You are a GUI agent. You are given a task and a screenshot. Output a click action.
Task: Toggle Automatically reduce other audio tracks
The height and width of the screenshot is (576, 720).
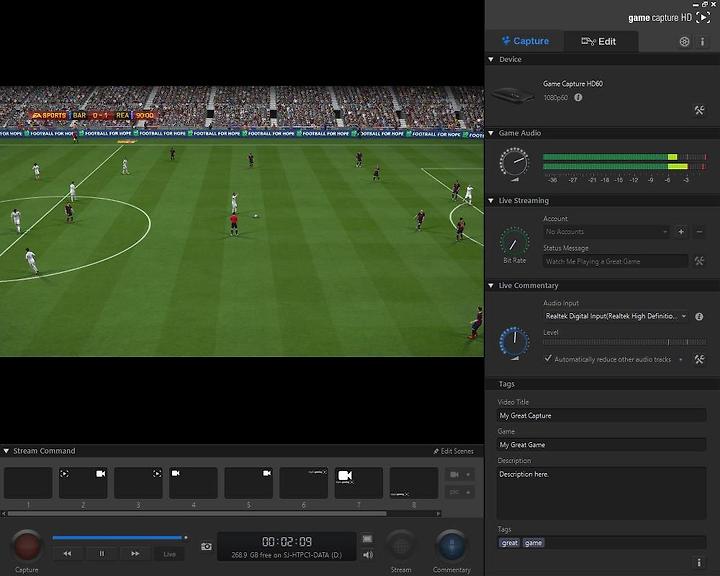click(x=548, y=358)
